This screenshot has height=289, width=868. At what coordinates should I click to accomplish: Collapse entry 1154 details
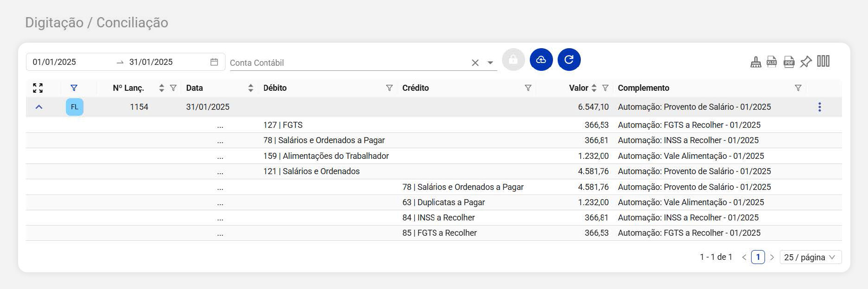[x=39, y=107]
